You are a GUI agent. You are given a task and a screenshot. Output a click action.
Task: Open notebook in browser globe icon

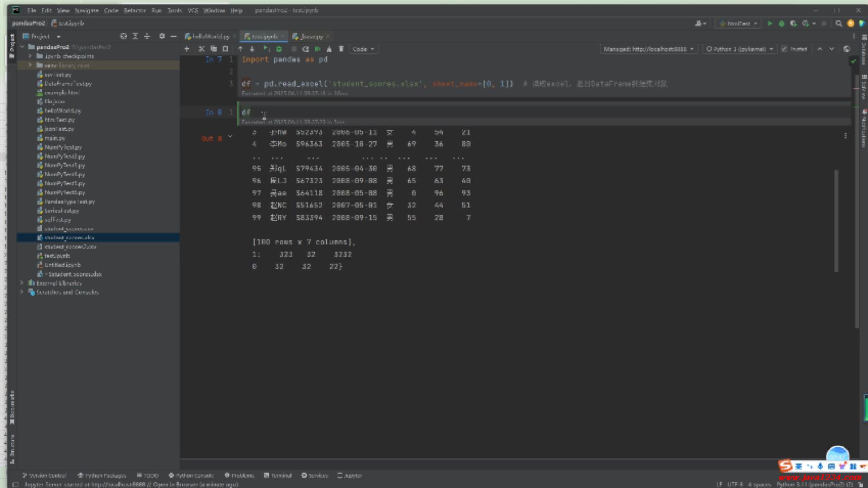[x=847, y=49]
